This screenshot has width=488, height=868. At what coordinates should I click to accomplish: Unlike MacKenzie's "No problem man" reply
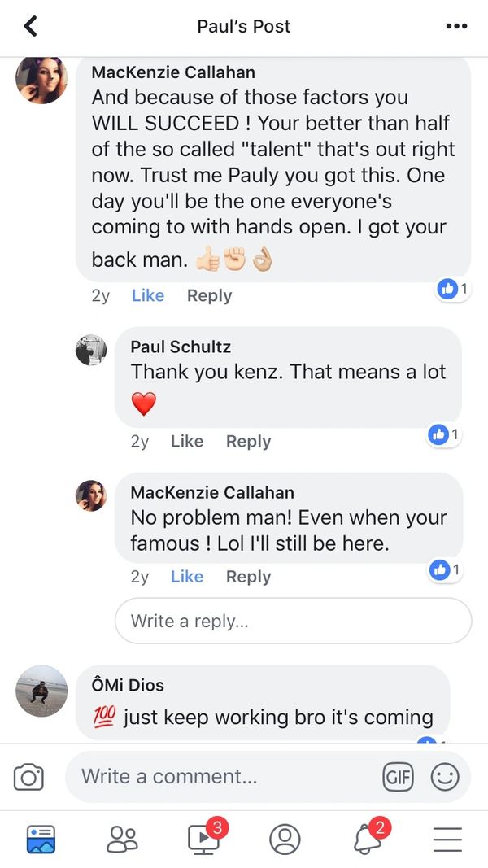pos(186,577)
